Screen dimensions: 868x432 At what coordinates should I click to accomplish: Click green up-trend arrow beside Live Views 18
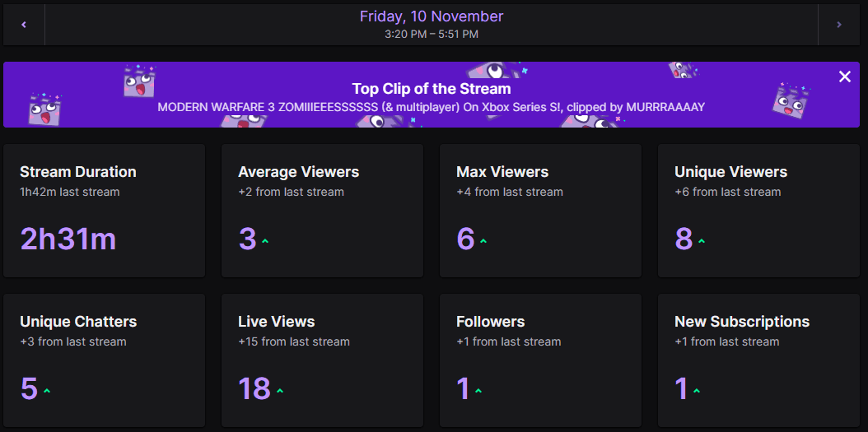point(280,391)
